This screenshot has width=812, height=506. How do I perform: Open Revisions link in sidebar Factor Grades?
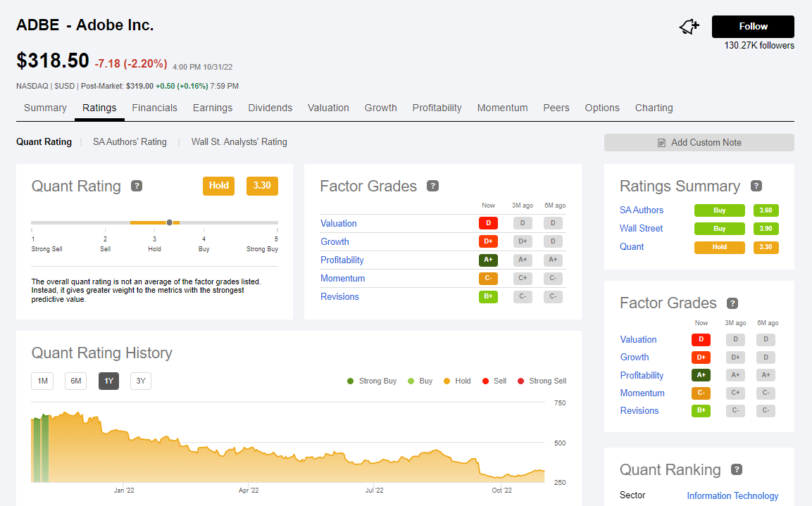tap(639, 410)
